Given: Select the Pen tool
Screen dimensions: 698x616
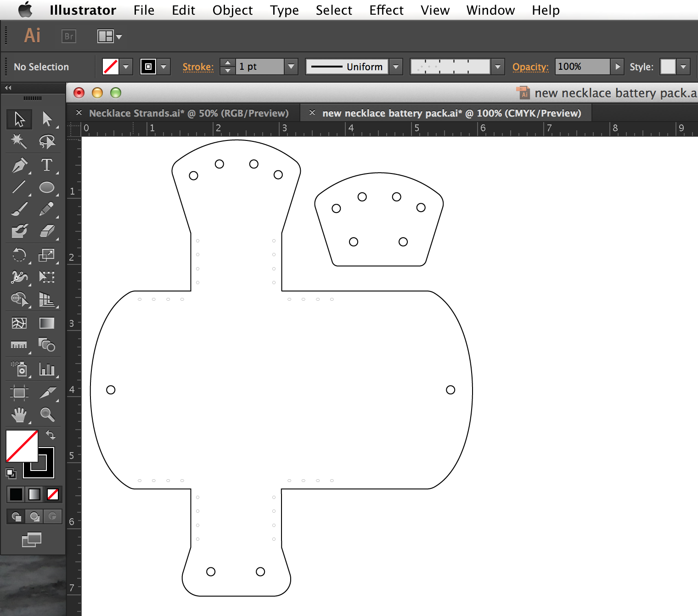Looking at the screenshot, I should pyautogui.click(x=18, y=166).
